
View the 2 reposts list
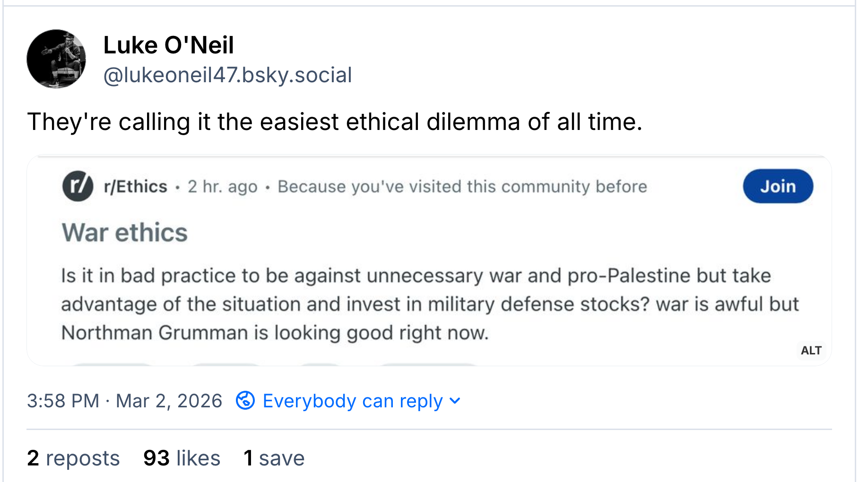tap(73, 458)
